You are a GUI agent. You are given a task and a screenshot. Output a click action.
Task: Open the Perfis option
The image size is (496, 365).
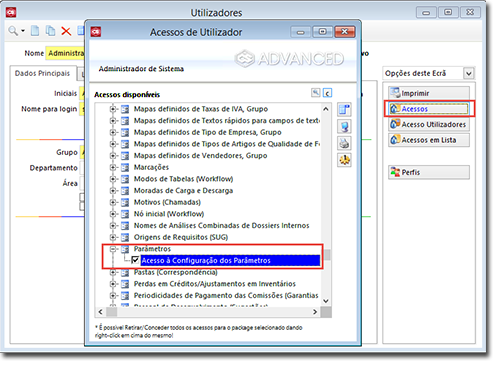tap(429, 172)
